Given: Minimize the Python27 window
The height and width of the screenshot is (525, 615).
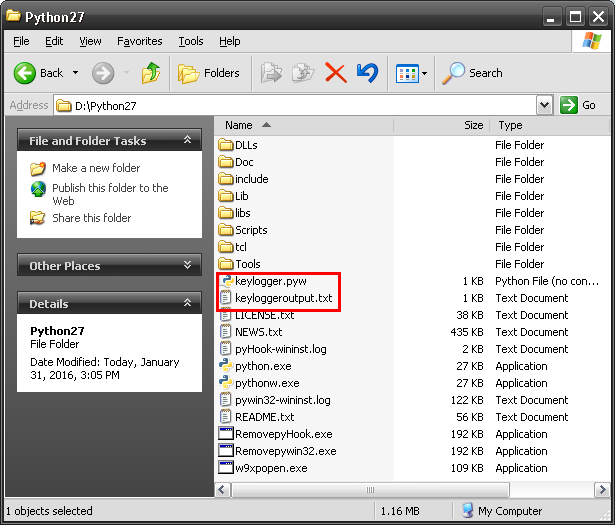Looking at the screenshot, I should 551,17.
